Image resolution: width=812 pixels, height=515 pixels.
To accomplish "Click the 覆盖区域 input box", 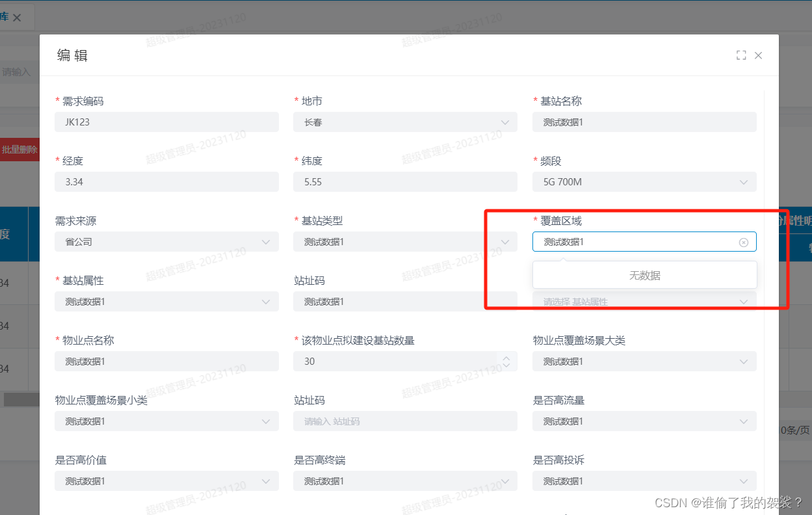I will (644, 242).
